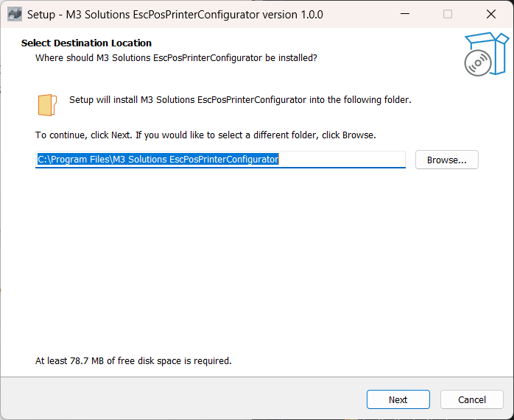Viewport: 514px width, 420px height.
Task: Close the Setup window
Action: 490,14
